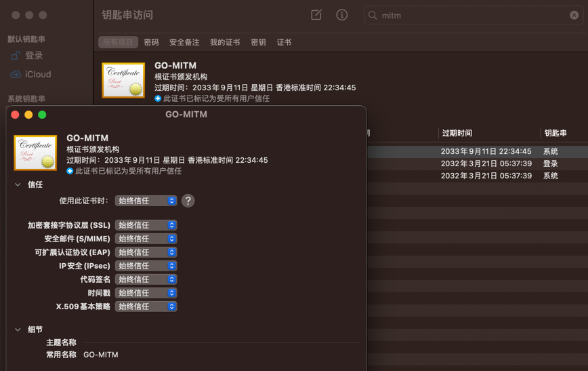
Task: Open the IPsec trust setting dropdown
Action: point(146,266)
